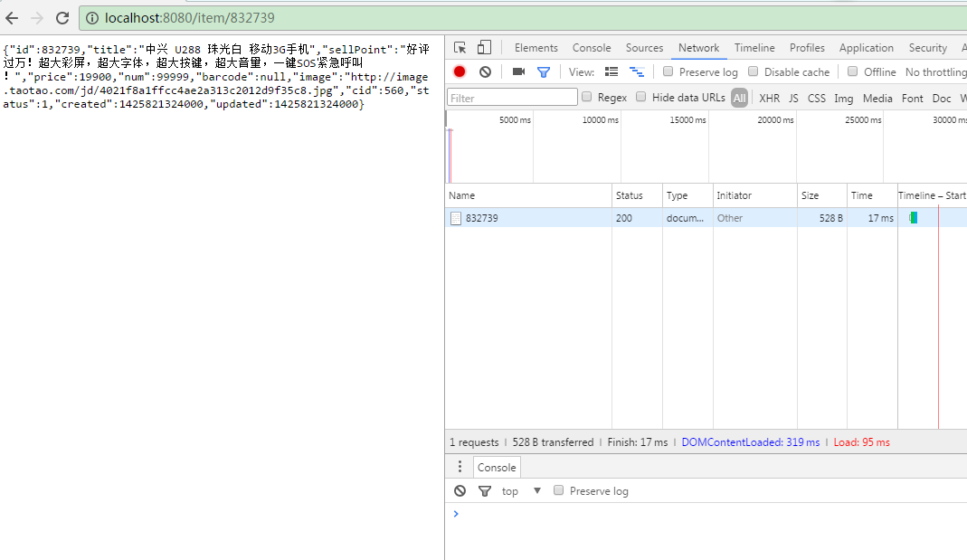Select the 832739 request row
This screenshot has height=560, width=967.
tap(706, 218)
